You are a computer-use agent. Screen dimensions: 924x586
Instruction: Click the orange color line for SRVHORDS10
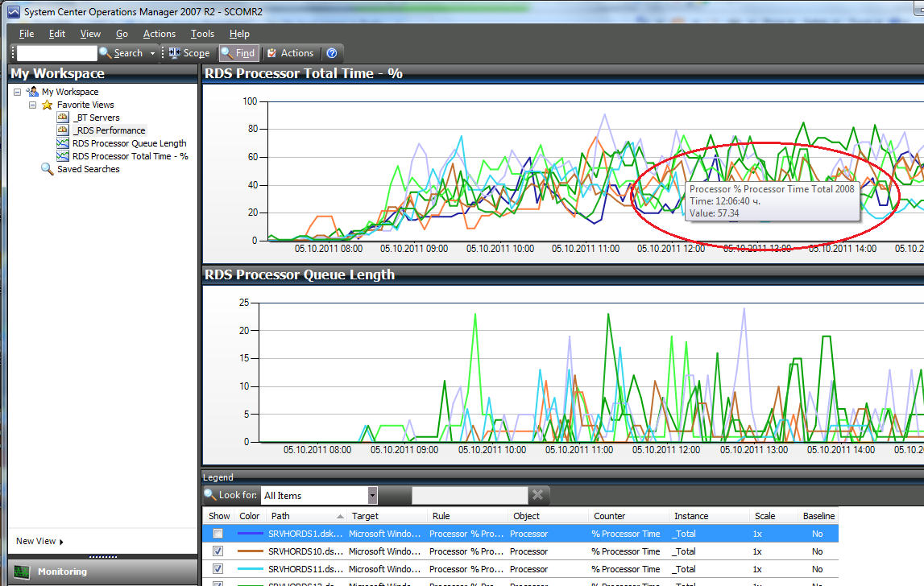pyautogui.click(x=250, y=551)
